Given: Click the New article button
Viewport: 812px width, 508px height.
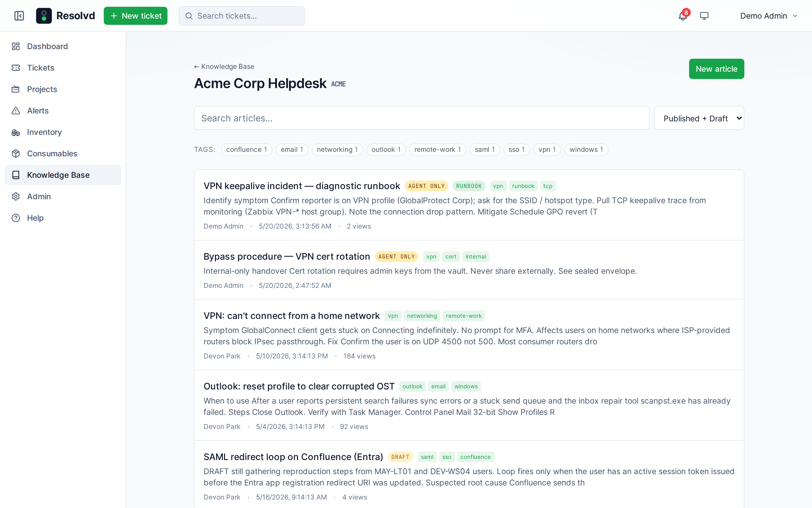Looking at the screenshot, I should click(716, 69).
